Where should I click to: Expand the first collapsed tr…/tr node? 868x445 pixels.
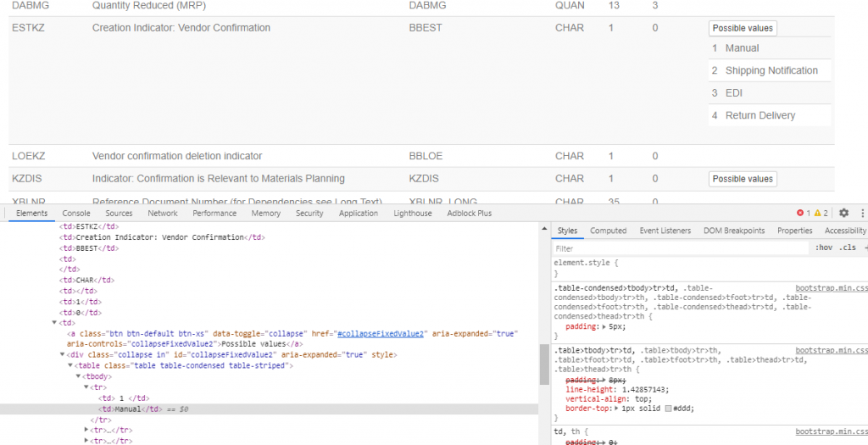pos(86,430)
